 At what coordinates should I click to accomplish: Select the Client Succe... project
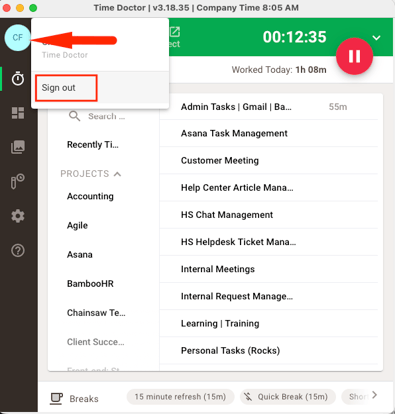tap(96, 342)
